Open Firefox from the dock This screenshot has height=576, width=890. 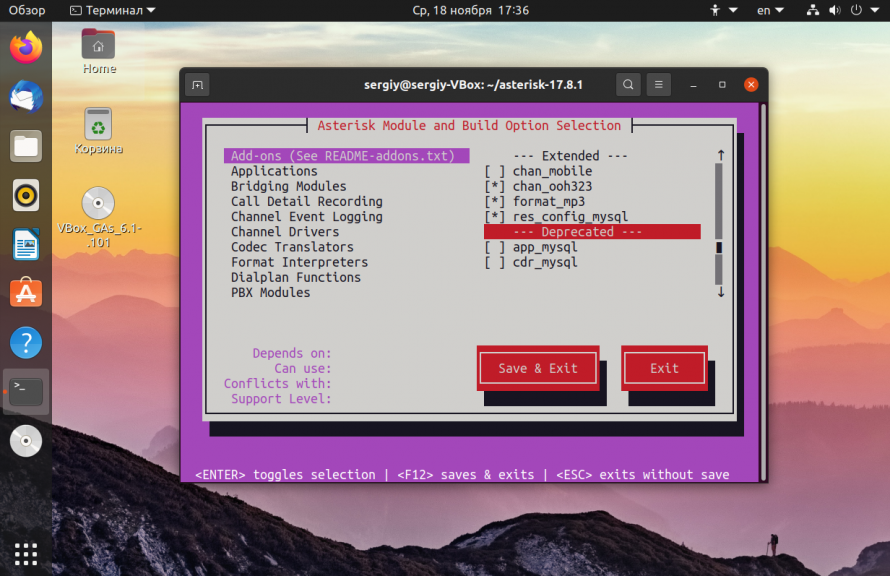pyautogui.click(x=26, y=48)
